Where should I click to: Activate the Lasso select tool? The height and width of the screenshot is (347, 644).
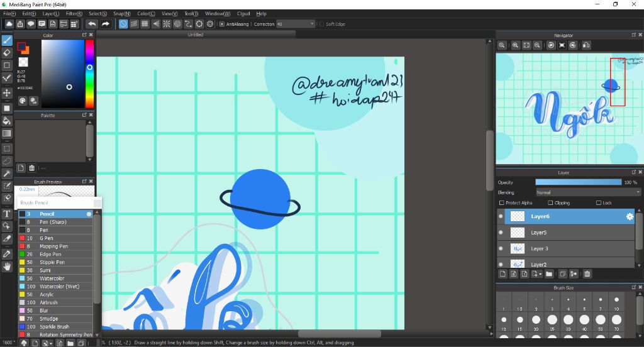point(7,161)
